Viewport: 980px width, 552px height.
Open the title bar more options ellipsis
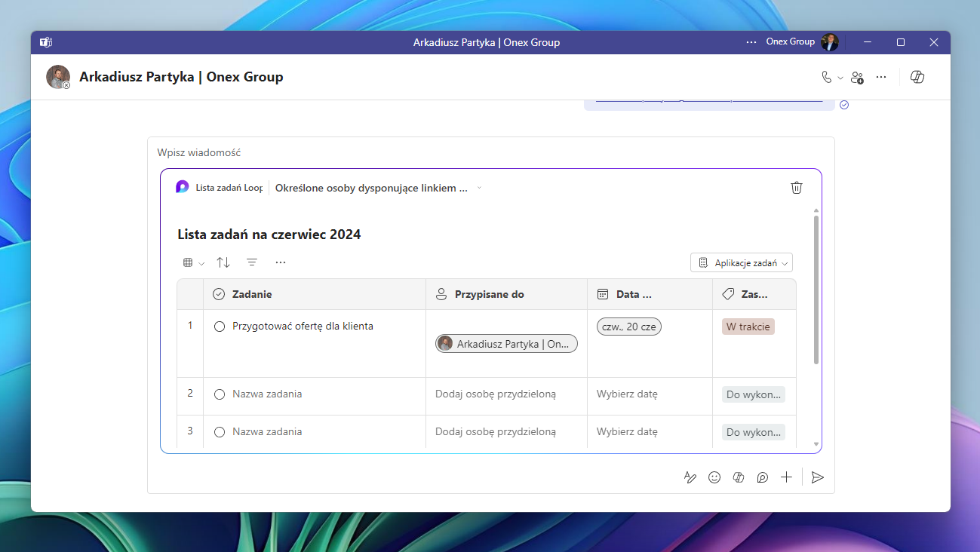(x=751, y=42)
